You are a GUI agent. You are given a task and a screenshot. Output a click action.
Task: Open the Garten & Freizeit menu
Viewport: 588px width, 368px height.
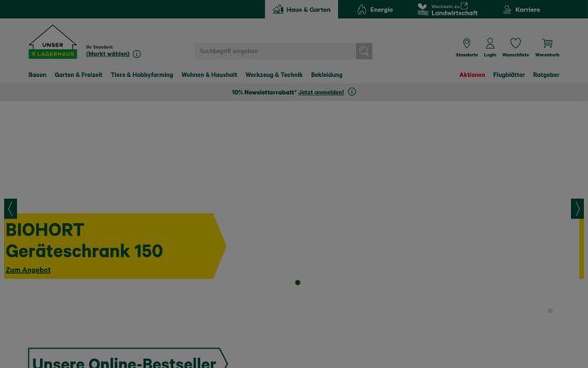coord(78,74)
